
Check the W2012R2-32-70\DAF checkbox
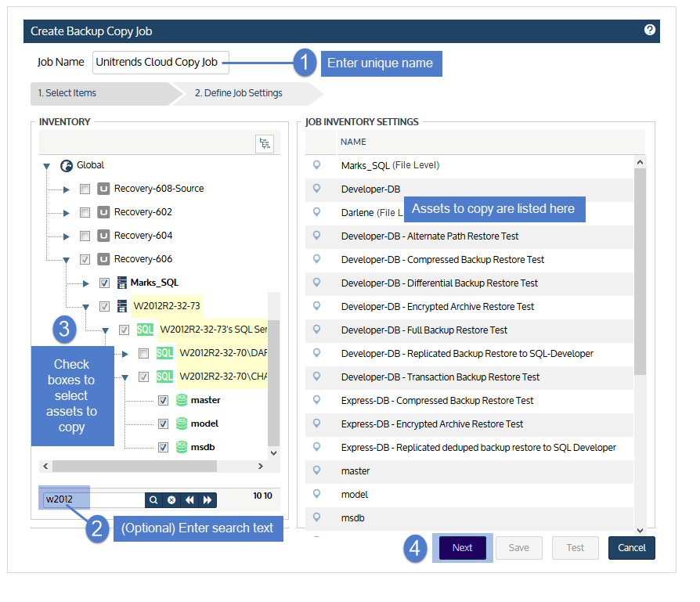tap(143, 354)
